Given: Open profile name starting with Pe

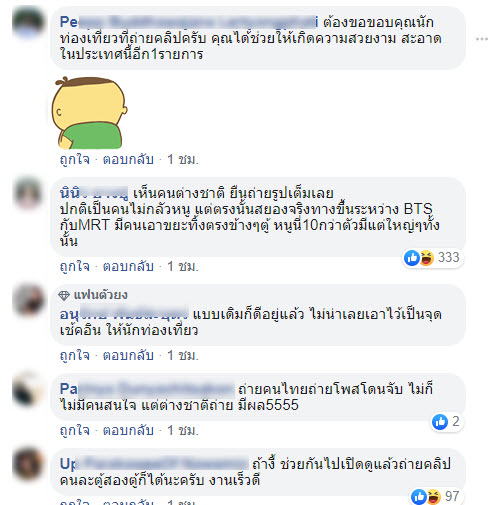Looking at the screenshot, I should pyautogui.click(x=188, y=22).
